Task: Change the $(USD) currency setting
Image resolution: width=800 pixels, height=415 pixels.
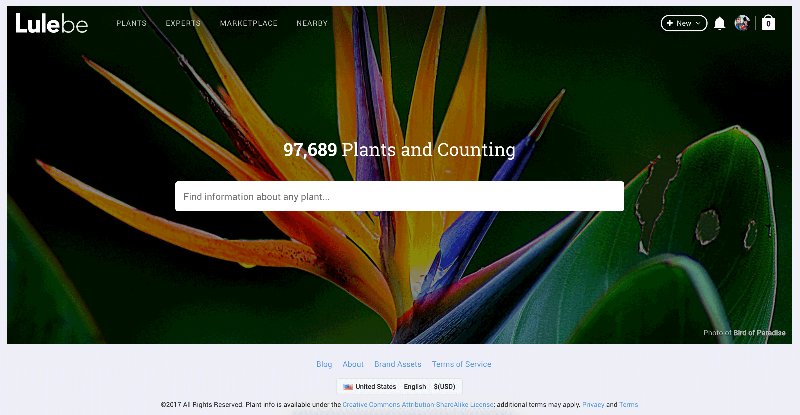Action: tap(444, 386)
